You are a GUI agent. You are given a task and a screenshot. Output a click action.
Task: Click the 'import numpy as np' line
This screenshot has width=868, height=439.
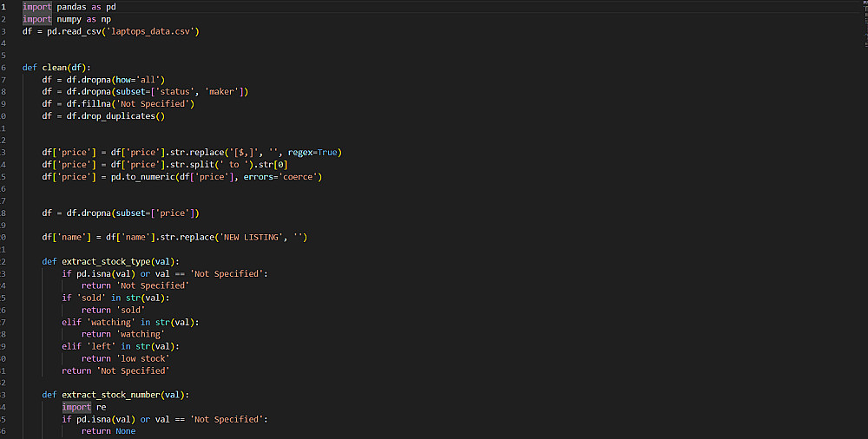pyautogui.click(x=67, y=19)
